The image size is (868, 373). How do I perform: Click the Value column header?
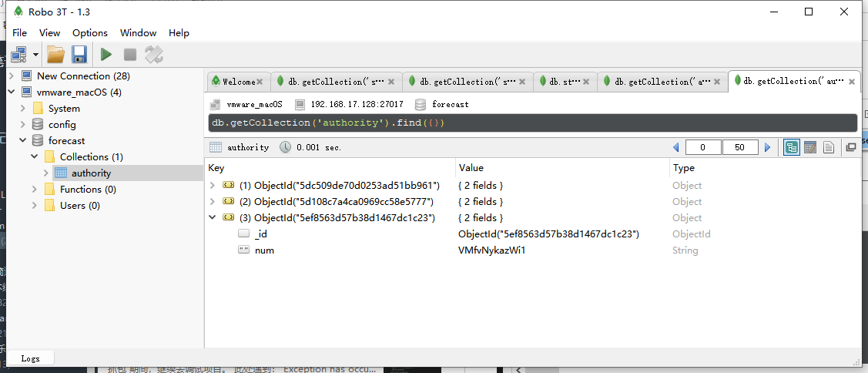pyautogui.click(x=562, y=168)
